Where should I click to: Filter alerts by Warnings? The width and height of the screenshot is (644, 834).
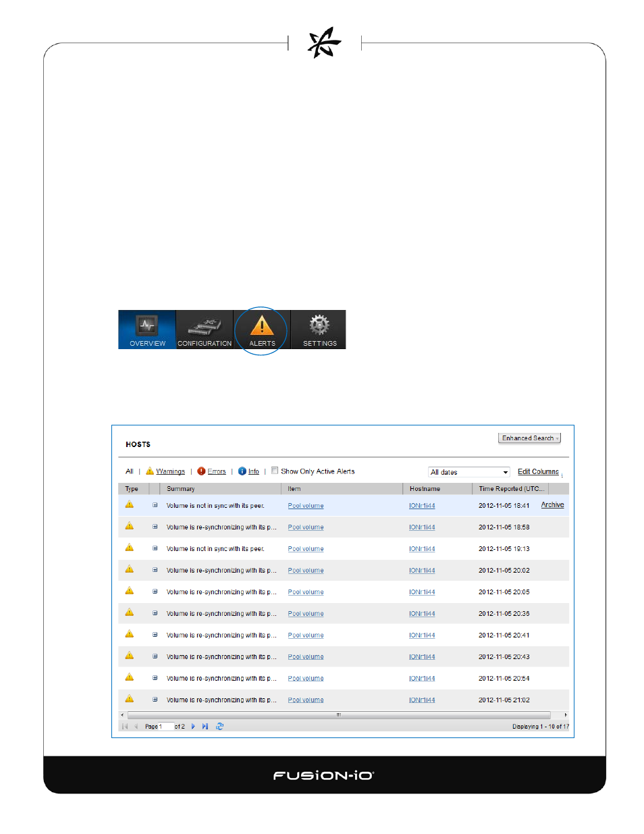pyautogui.click(x=171, y=471)
